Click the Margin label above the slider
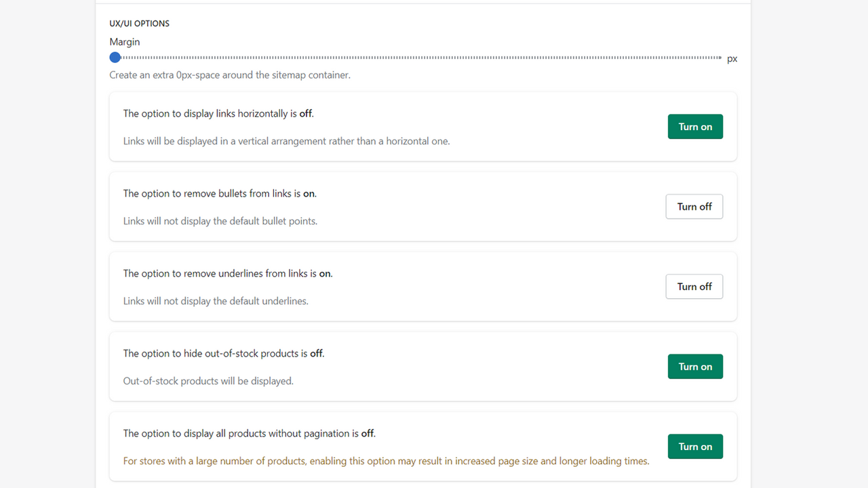This screenshot has width=868, height=488. point(125,41)
